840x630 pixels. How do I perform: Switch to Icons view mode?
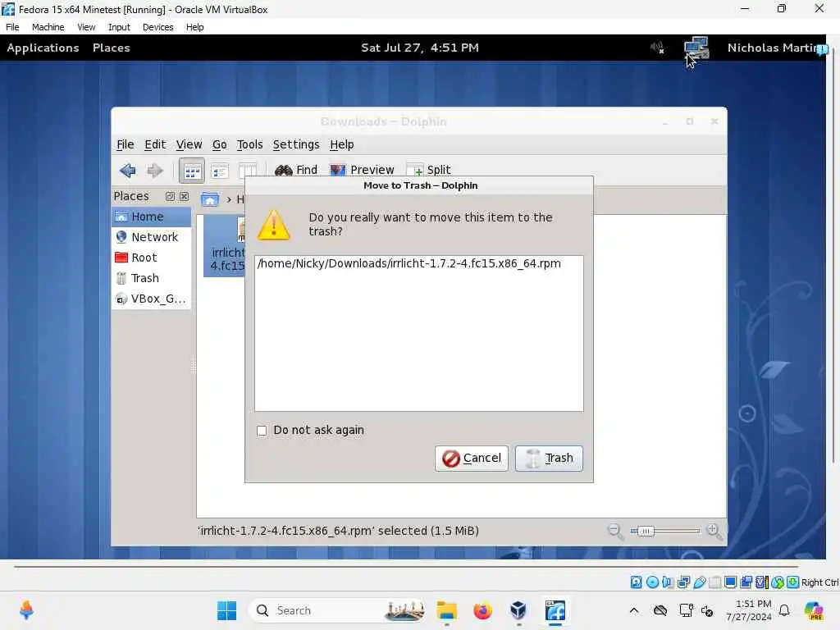tap(192, 171)
